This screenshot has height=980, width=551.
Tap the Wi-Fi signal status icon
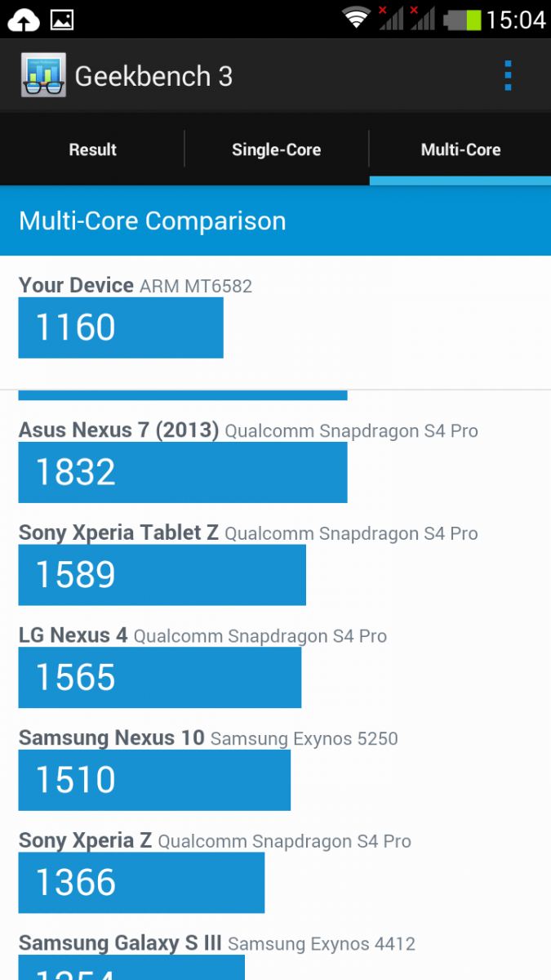pos(356,18)
